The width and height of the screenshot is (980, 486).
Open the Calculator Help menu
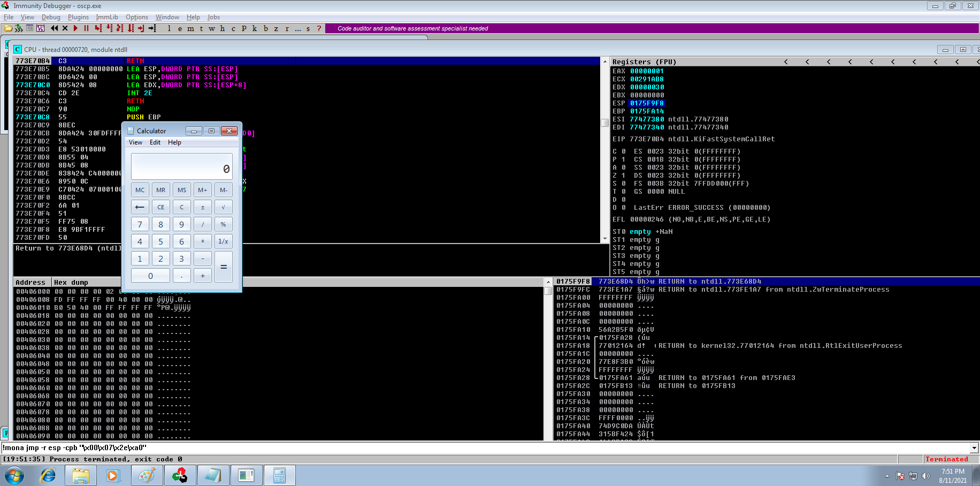point(174,142)
